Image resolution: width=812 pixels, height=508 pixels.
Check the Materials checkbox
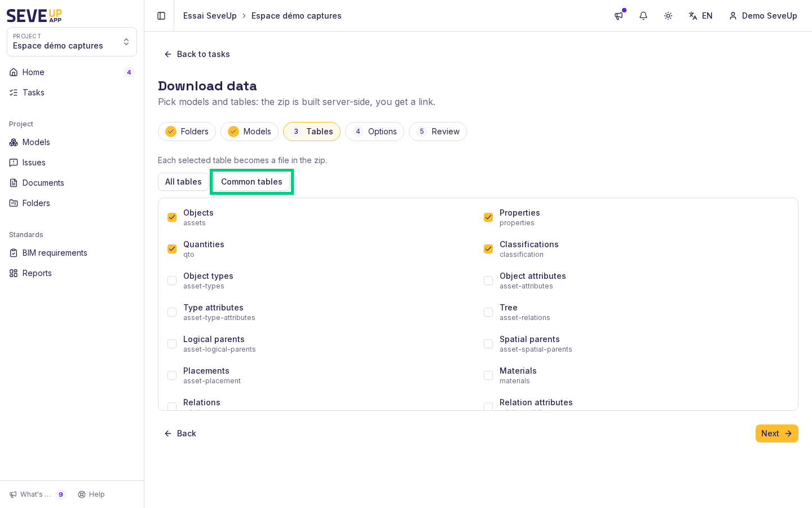click(488, 375)
